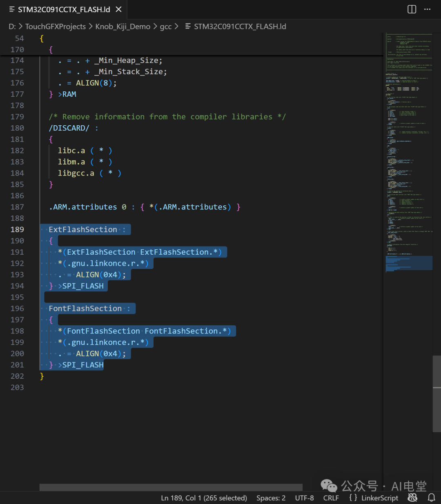
Task: Change the UTF-8 file encoding
Action: (x=304, y=497)
